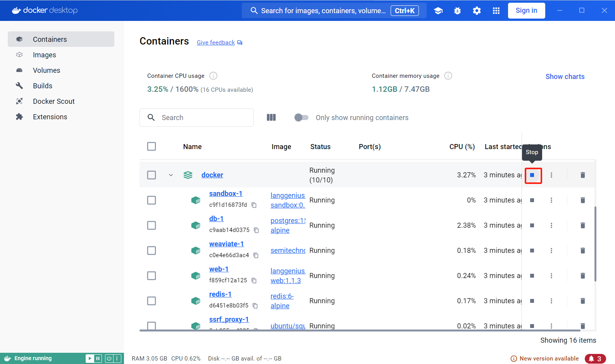
Task: Click the Sign in button
Action: pos(526,10)
